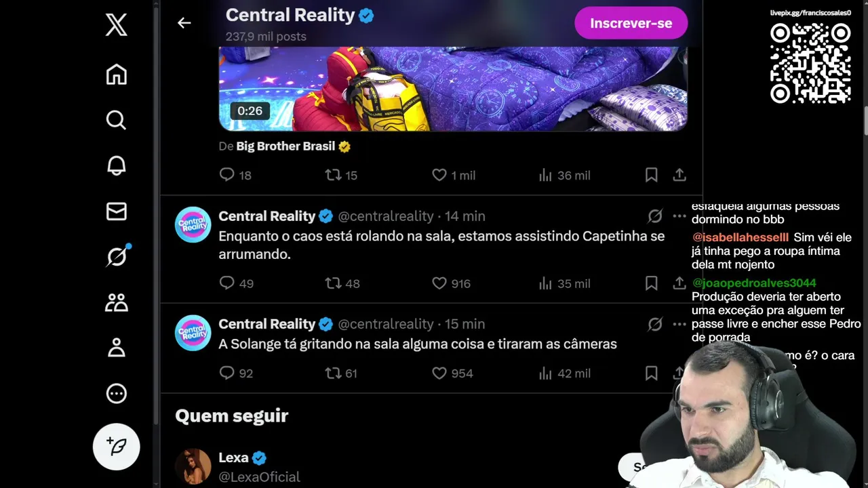Viewport: 868px width, 488px height.
Task: Like the Capetinha tweet with 916 likes
Action: pos(439,283)
